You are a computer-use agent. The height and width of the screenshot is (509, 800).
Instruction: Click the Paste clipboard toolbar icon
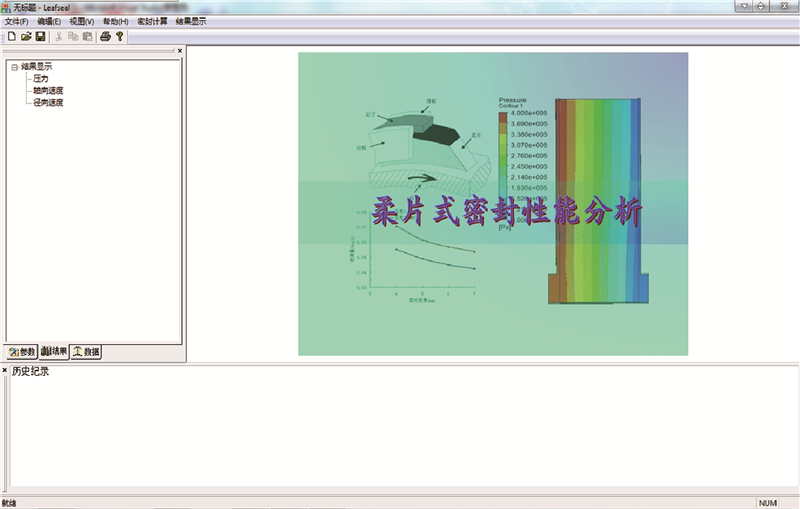pos(87,37)
